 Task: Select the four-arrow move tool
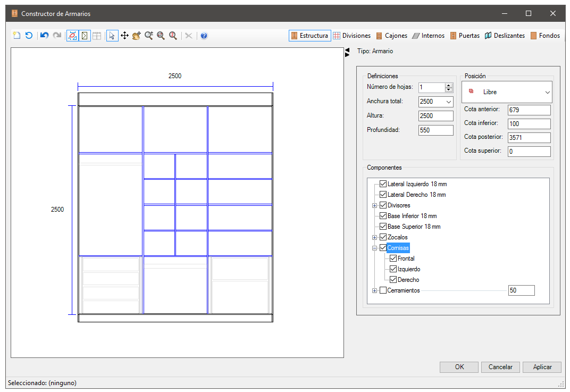point(124,35)
